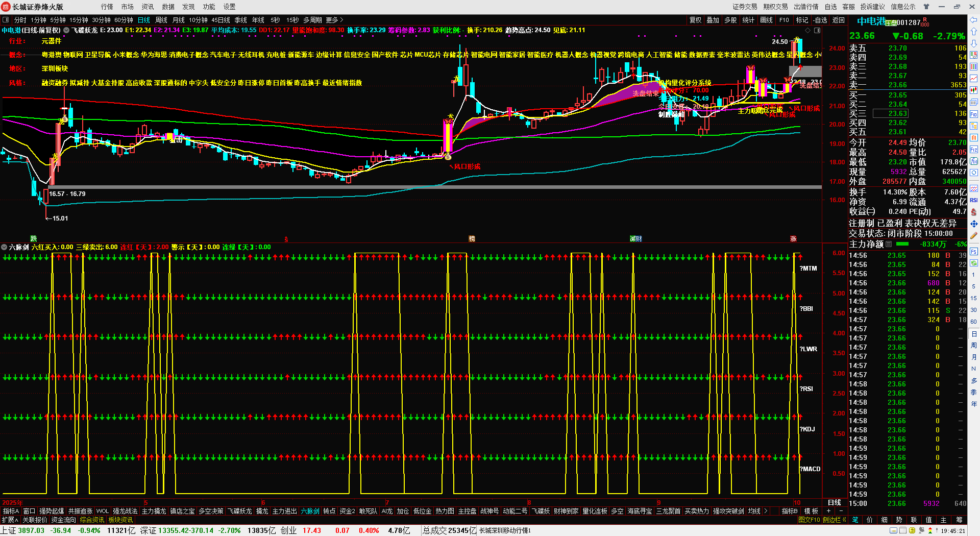Click the small square icon before 分时

tap(6, 20)
